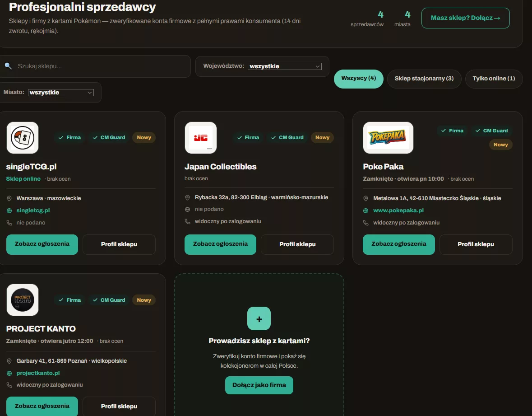Open the Miasto dropdown
The height and width of the screenshot is (416, 532).
[x=61, y=92]
